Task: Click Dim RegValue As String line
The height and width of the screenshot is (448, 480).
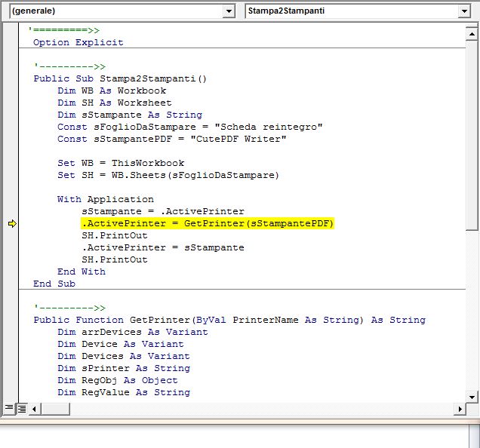Action: tap(124, 392)
